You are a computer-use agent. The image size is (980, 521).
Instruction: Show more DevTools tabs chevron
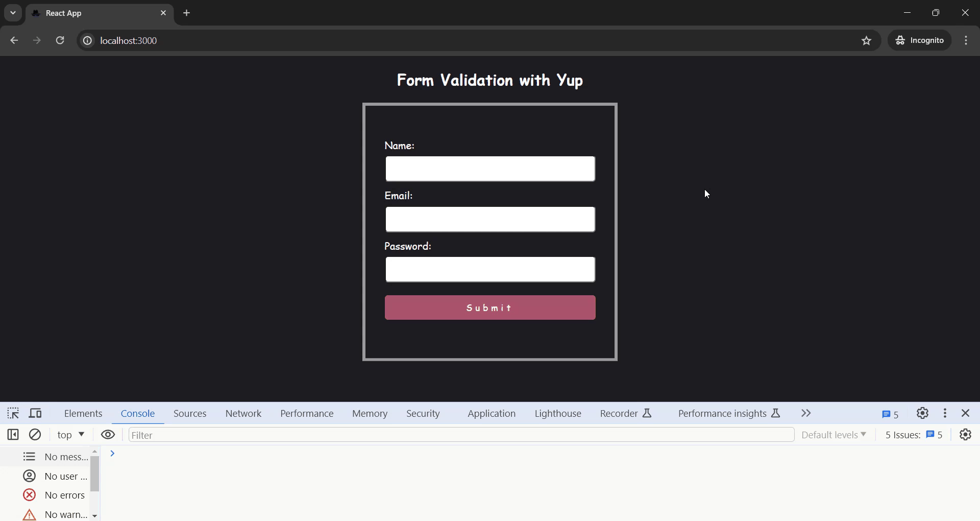(x=806, y=413)
